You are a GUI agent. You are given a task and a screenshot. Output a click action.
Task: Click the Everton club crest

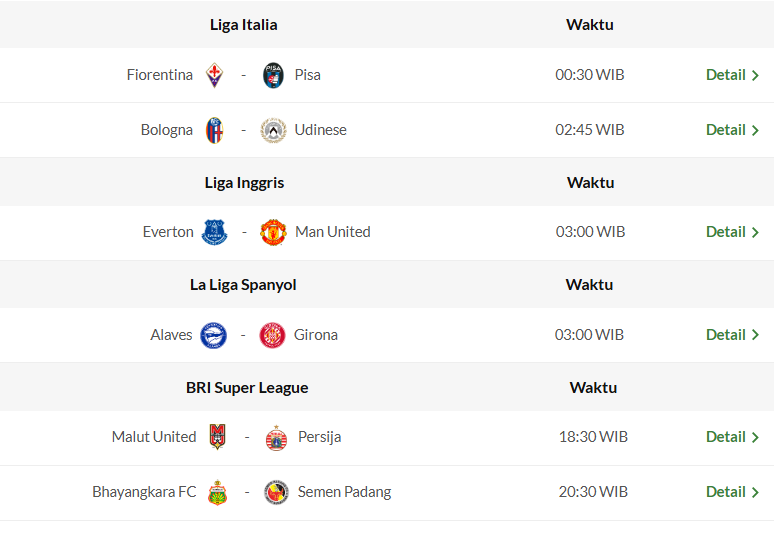(214, 232)
